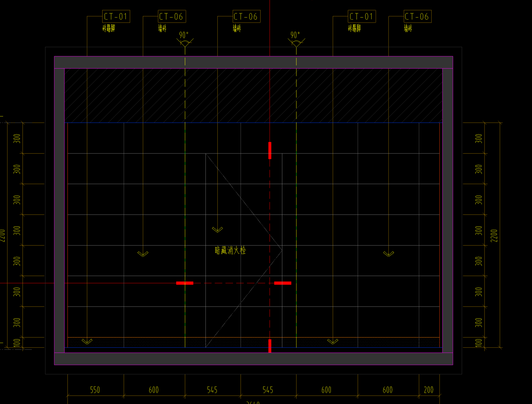Click the top red marker on vertical centerline
Screen dimensions: 532x404
[x=270, y=151]
